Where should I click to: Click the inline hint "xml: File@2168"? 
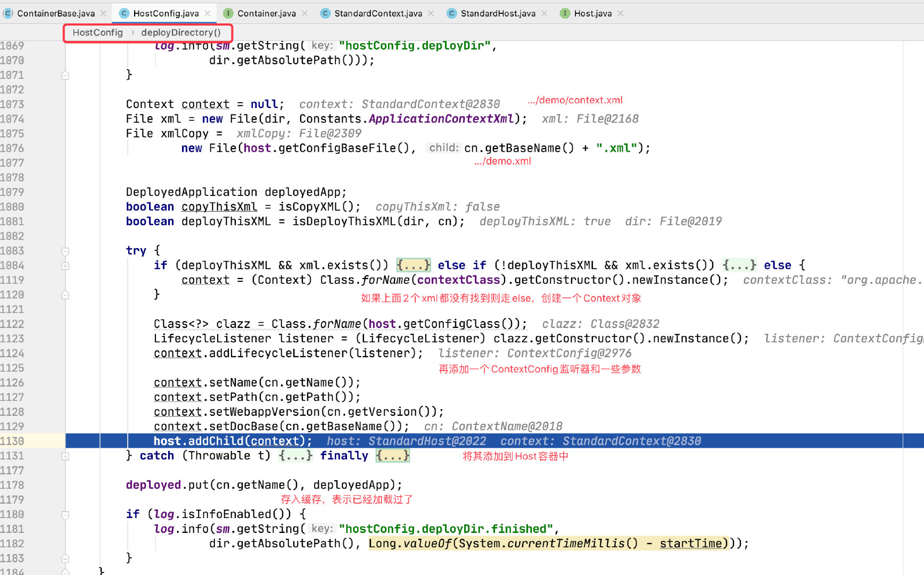(590, 119)
